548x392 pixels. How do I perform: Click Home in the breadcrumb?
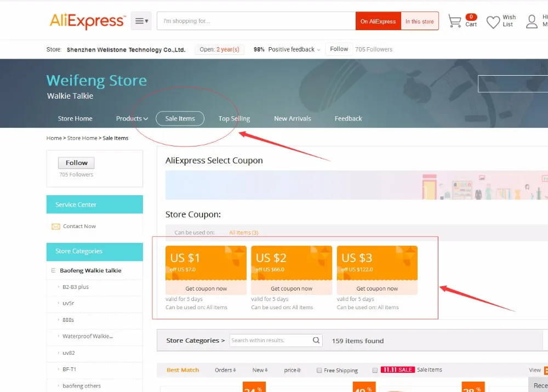pyautogui.click(x=54, y=138)
